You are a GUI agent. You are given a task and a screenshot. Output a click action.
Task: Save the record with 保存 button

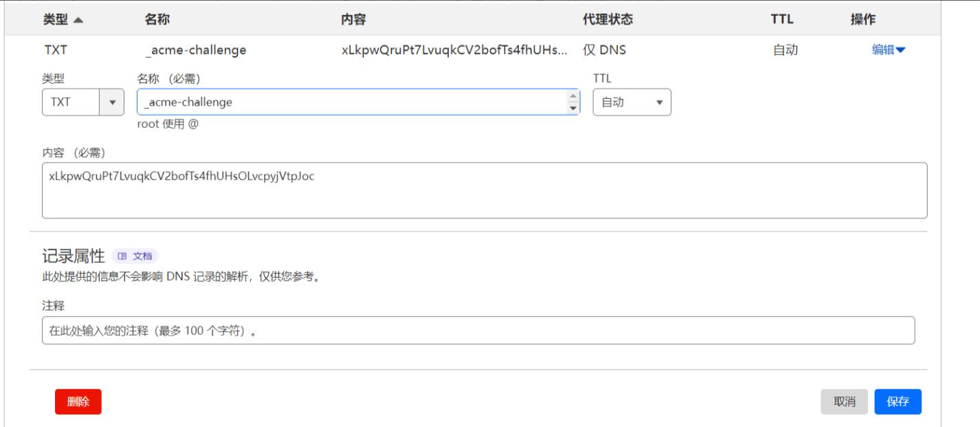(898, 402)
